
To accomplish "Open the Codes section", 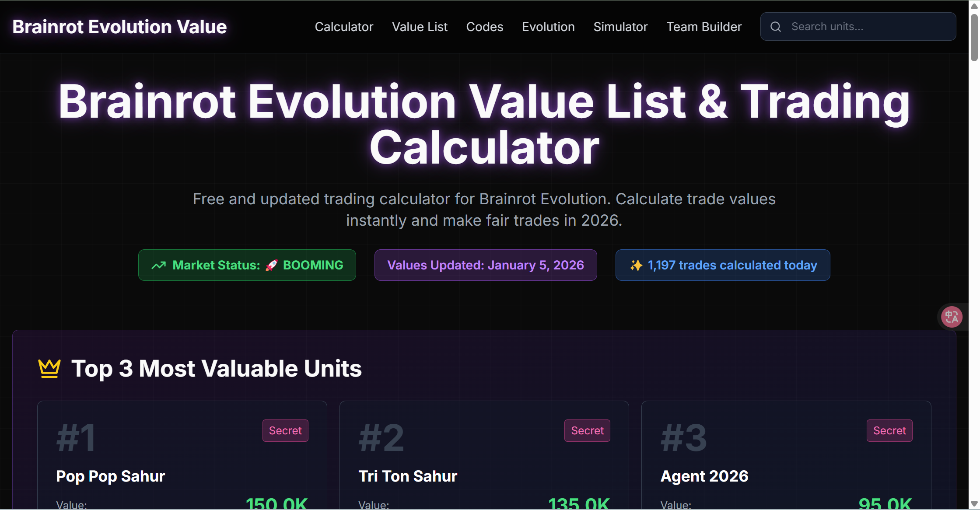I will click(484, 26).
